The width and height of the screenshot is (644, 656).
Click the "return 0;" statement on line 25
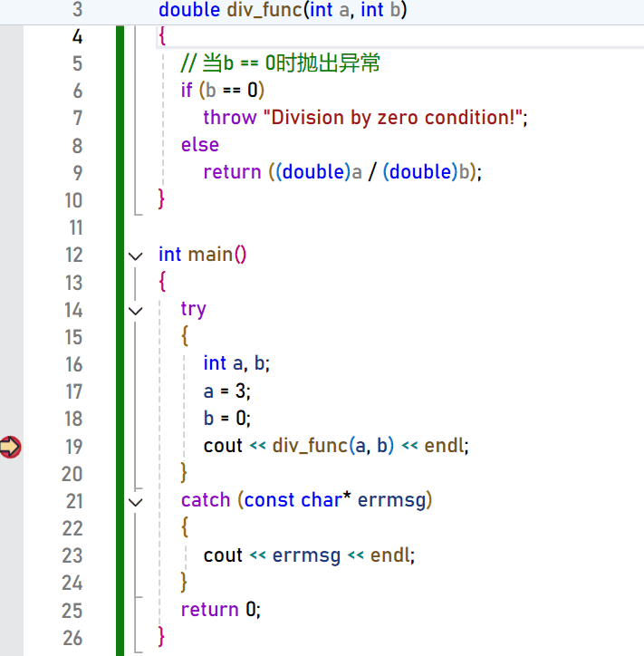(221, 610)
